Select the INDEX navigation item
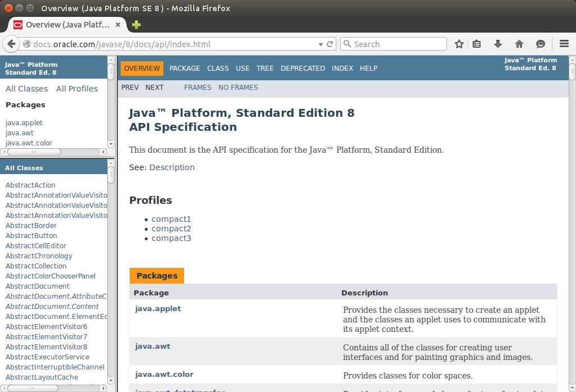Viewport: 576px width, 392px height. tap(342, 68)
